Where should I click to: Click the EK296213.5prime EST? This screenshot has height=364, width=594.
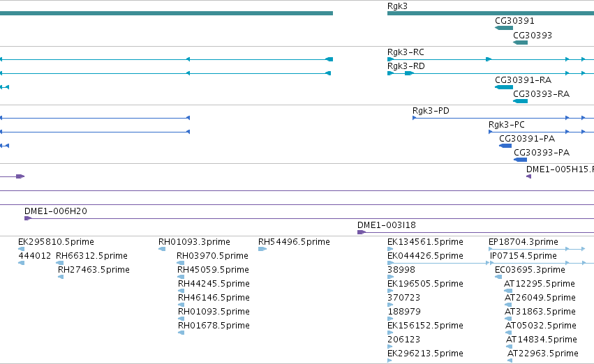389,361
